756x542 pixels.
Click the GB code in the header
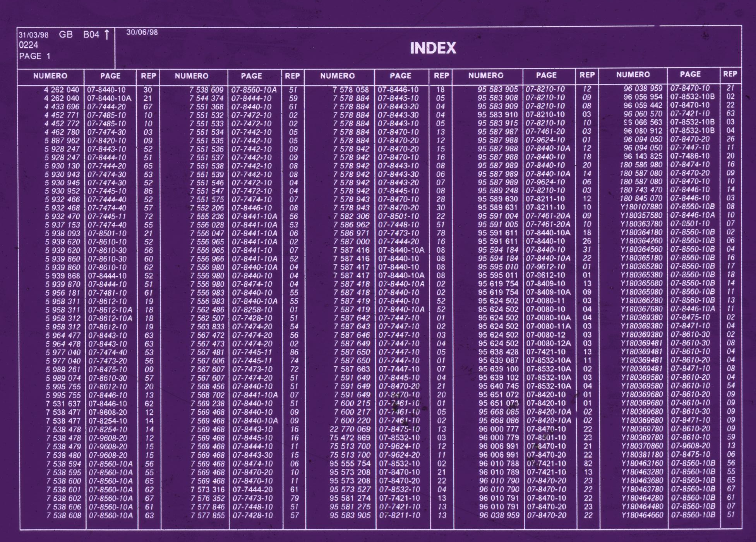point(66,34)
